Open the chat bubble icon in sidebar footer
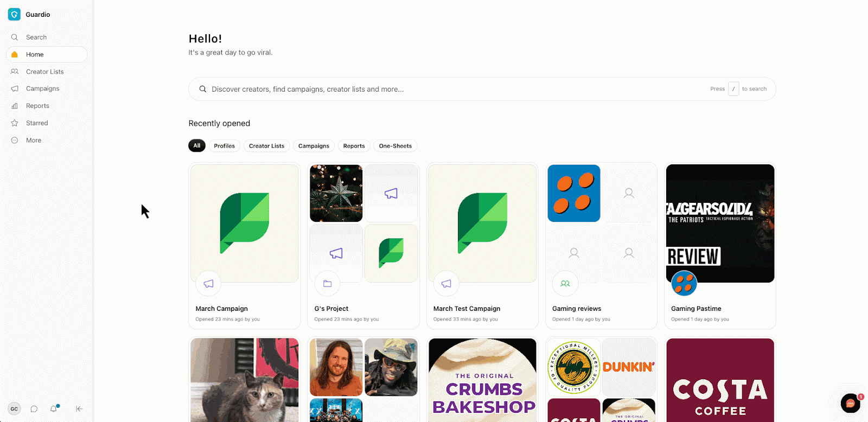Image resolution: width=868 pixels, height=422 pixels. pyautogui.click(x=34, y=409)
